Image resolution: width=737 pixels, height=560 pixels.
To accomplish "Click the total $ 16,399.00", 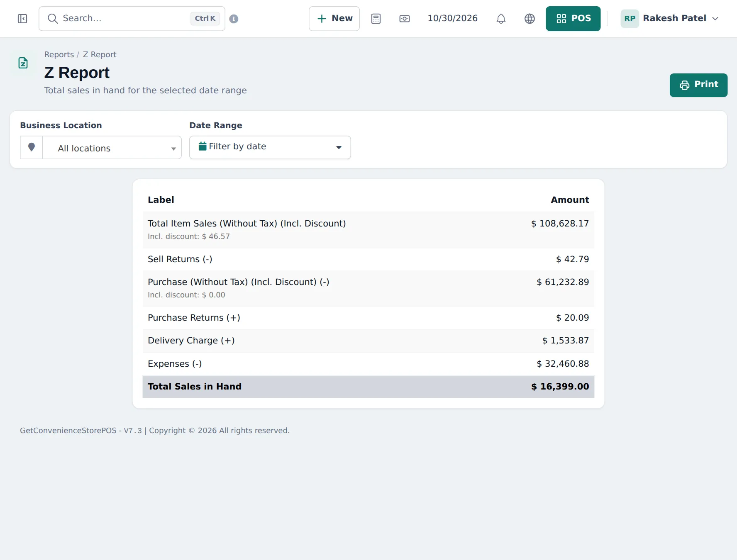I will click(560, 386).
